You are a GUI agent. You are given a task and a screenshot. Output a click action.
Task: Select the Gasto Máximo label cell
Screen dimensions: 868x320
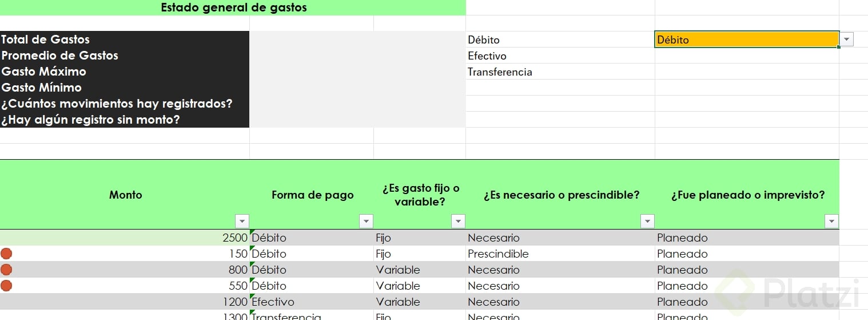coord(125,72)
